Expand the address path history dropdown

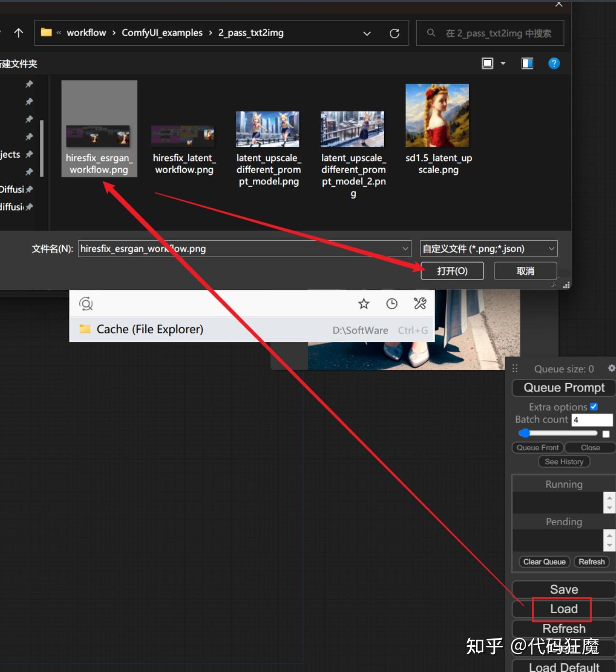pos(367,33)
